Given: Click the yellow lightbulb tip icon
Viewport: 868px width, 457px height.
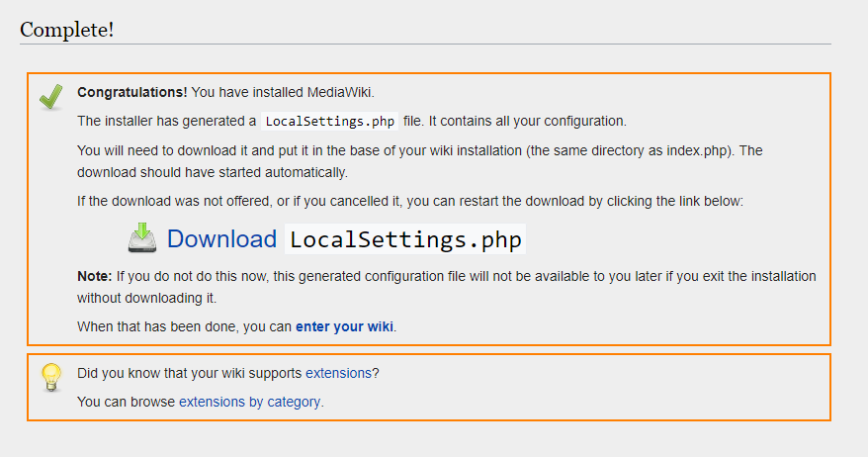Looking at the screenshot, I should (x=51, y=377).
